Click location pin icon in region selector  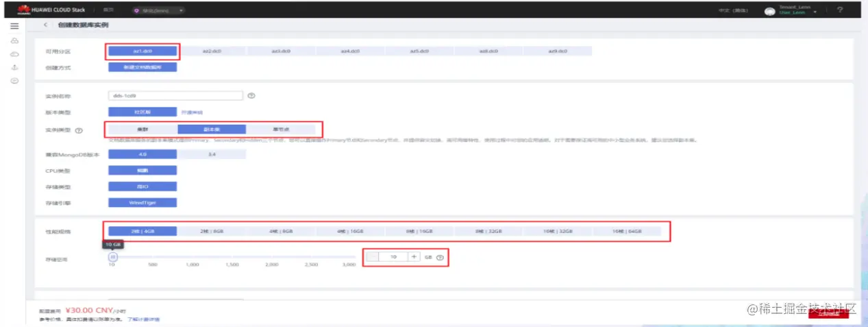(x=136, y=11)
